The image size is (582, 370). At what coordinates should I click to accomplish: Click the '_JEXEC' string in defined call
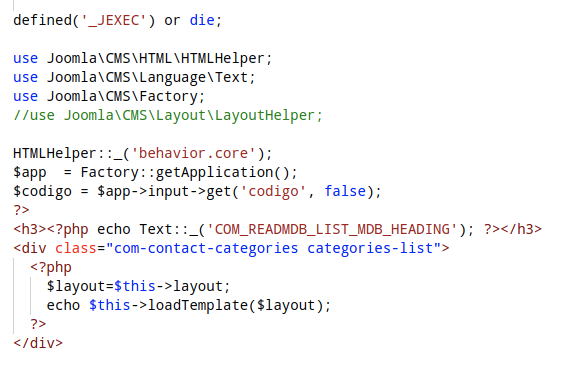114,20
